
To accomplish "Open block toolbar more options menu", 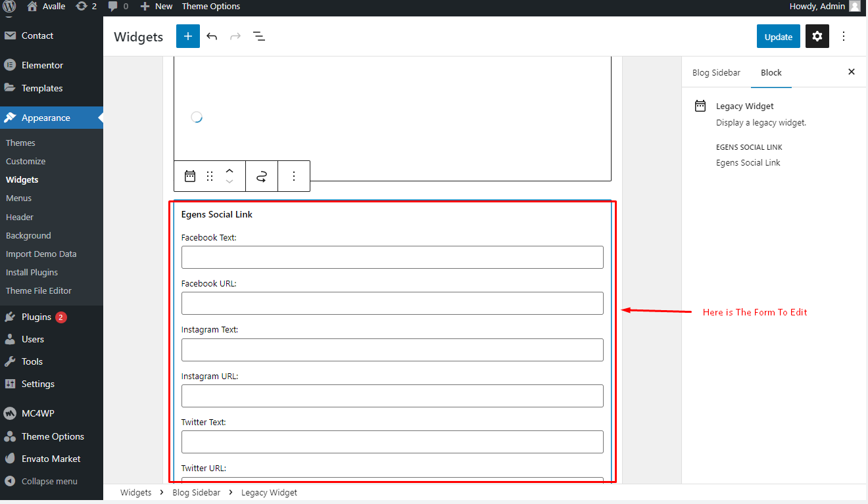I will [294, 176].
